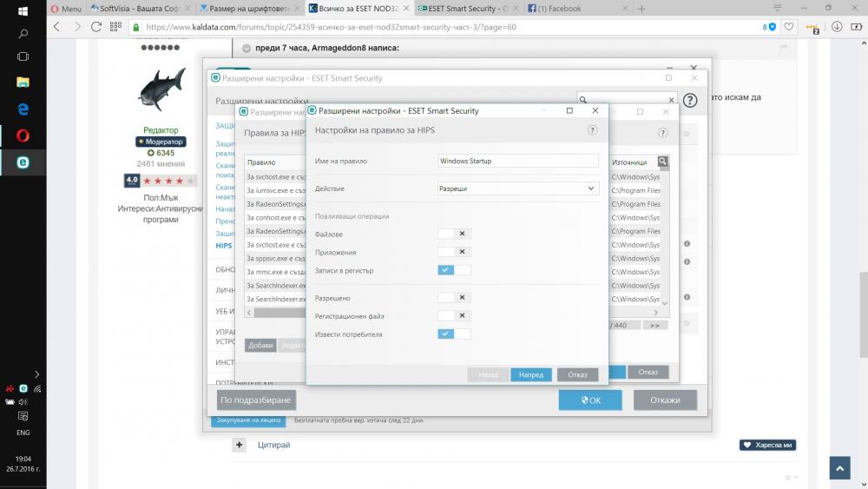Click the Напред button
This screenshot has width=868, height=489.
[x=531, y=375]
